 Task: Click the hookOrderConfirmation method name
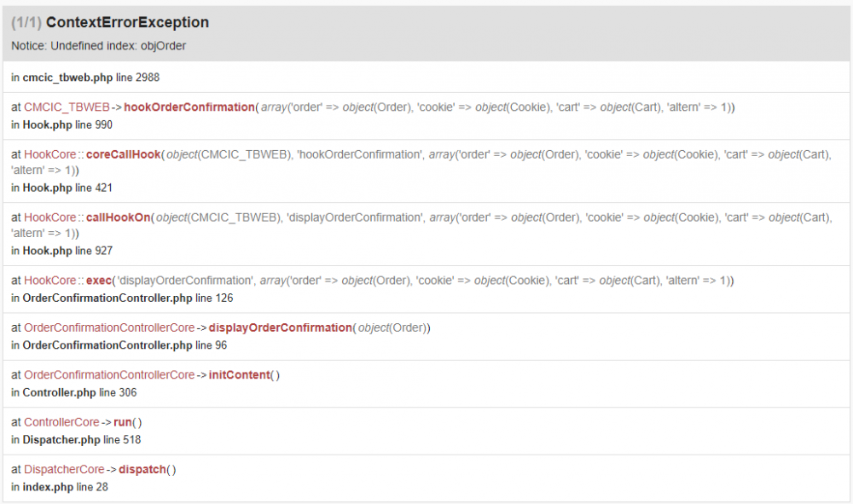click(x=189, y=107)
